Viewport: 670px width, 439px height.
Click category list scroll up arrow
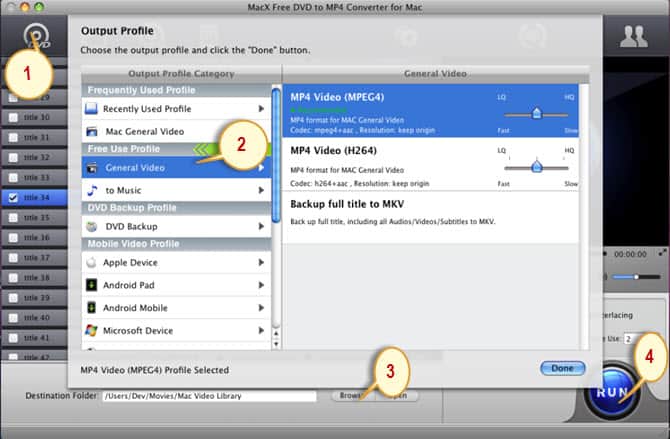[x=276, y=333]
